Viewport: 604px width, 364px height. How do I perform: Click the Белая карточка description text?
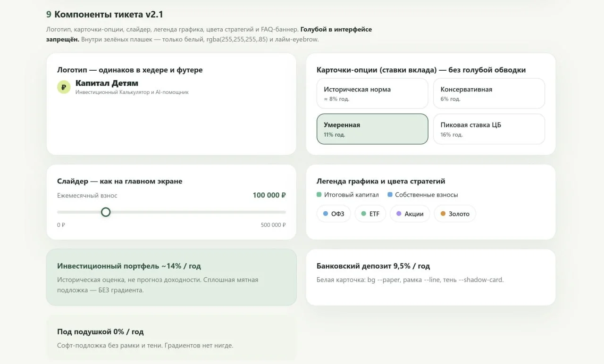(410, 280)
